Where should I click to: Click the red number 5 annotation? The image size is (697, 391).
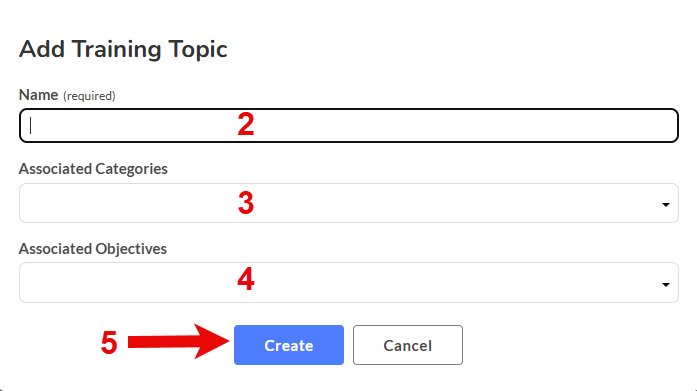(109, 343)
